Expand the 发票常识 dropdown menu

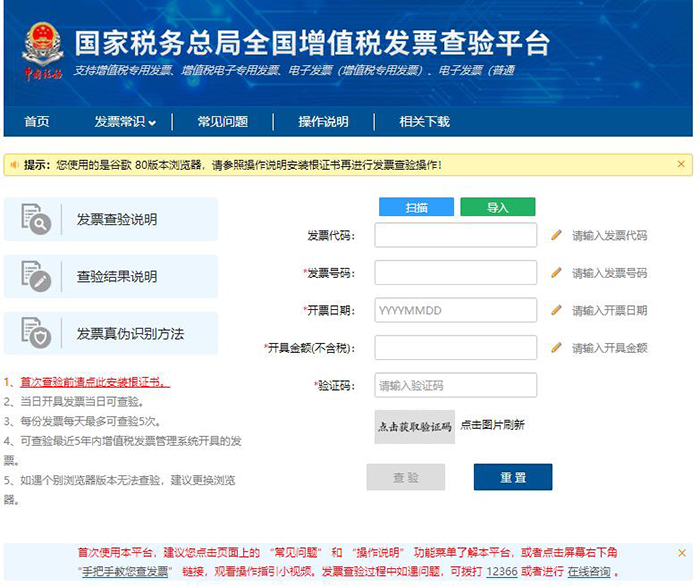coord(125,121)
